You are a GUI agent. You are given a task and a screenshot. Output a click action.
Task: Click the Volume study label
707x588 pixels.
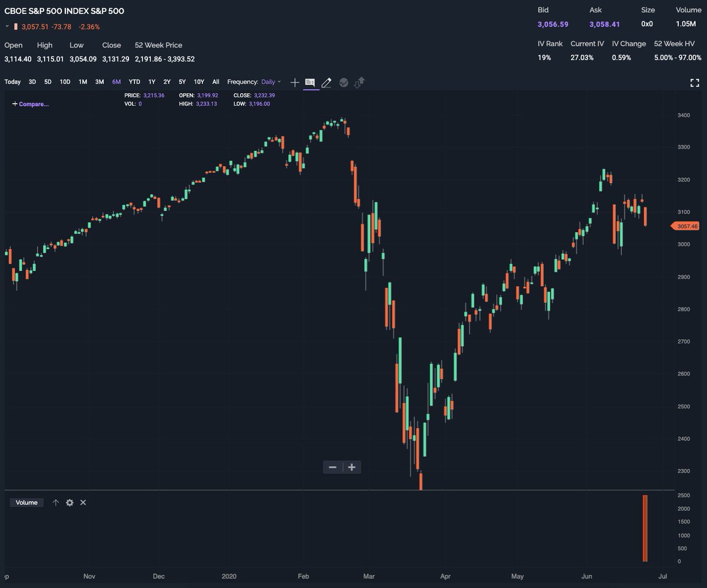[x=27, y=503]
